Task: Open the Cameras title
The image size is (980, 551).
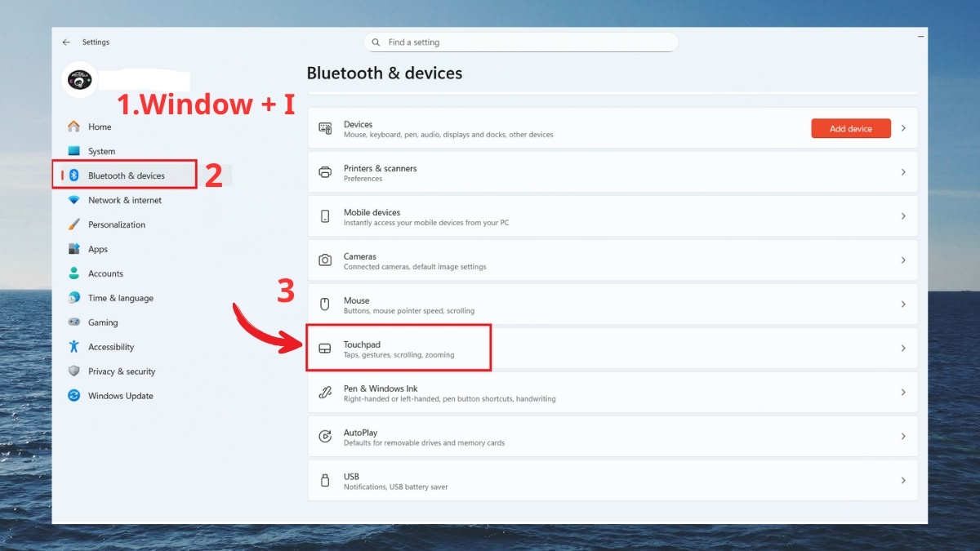Action: click(x=360, y=256)
